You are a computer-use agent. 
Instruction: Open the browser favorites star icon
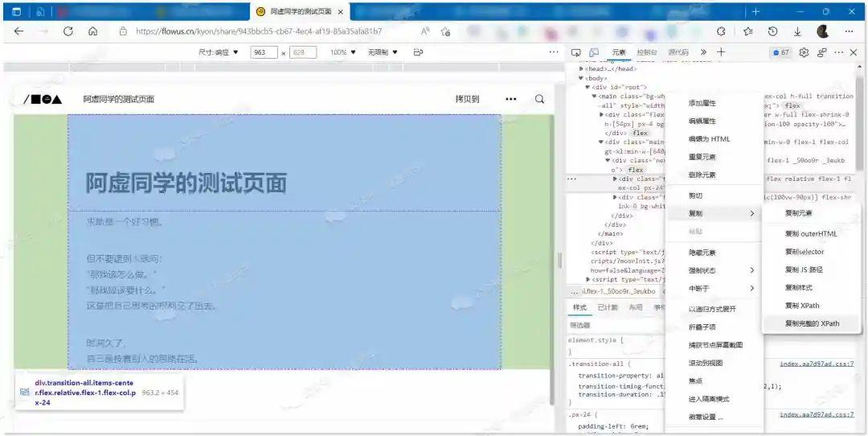tap(748, 31)
